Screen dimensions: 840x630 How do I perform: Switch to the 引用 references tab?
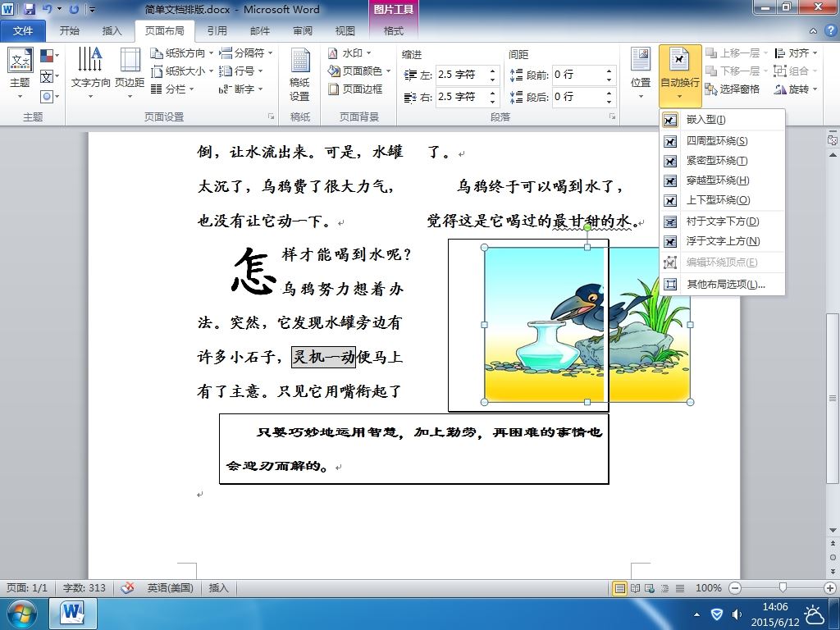[217, 30]
